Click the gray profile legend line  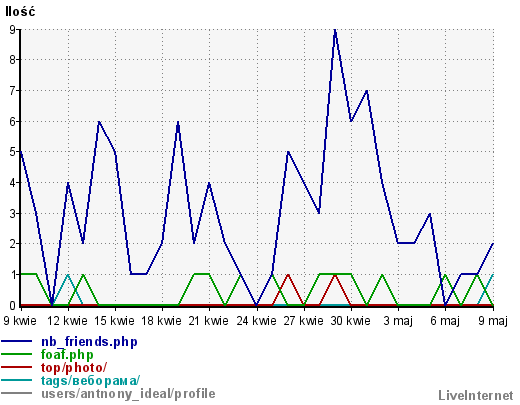[17, 393]
